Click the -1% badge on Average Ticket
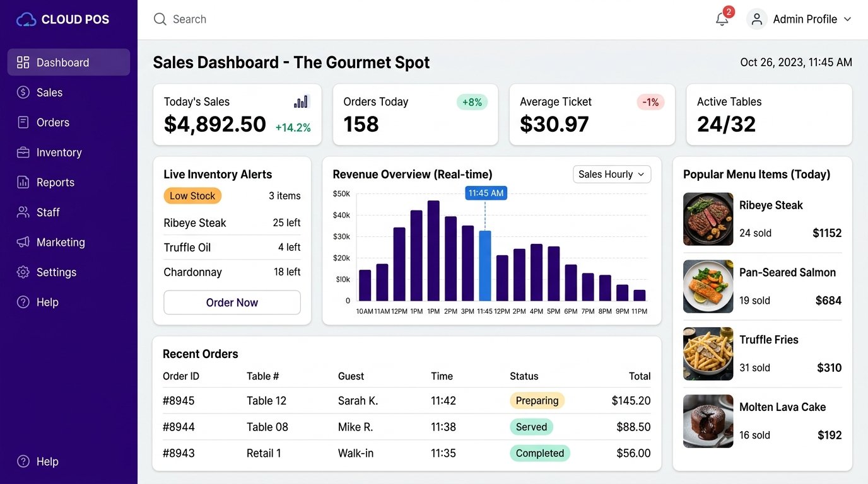This screenshot has width=868, height=484. (650, 102)
